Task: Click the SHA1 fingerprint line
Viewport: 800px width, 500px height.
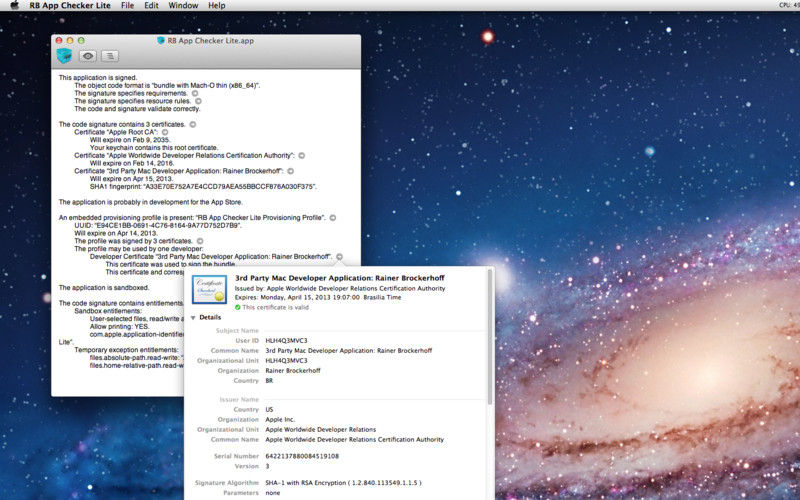Action: point(203,186)
